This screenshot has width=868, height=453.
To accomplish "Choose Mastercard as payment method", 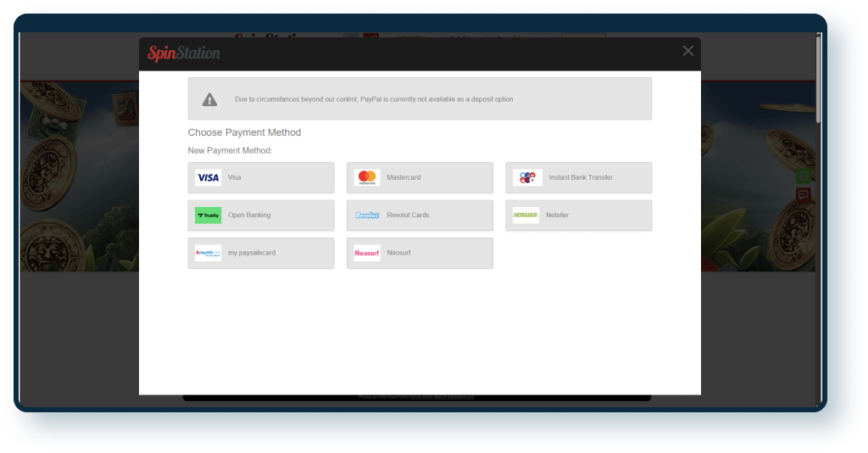I will [420, 177].
